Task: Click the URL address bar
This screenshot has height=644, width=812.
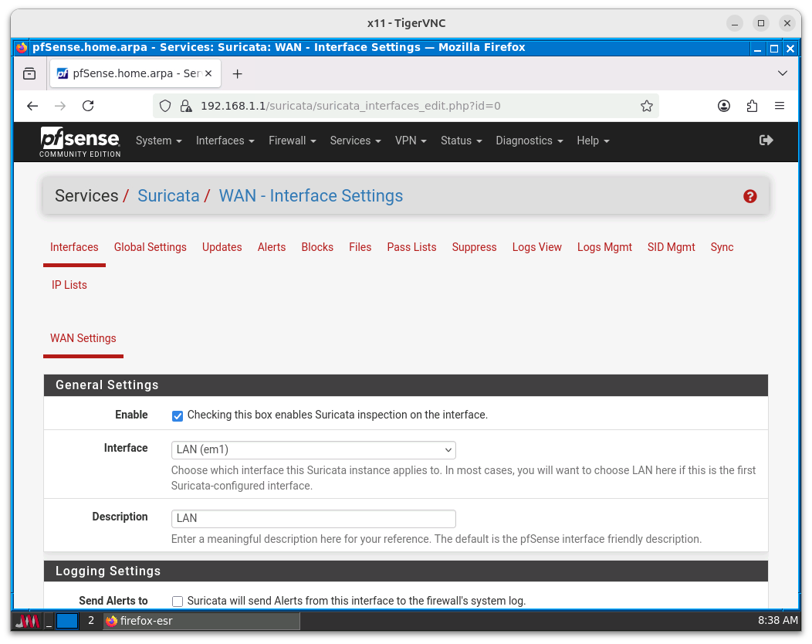Action: 405,107
